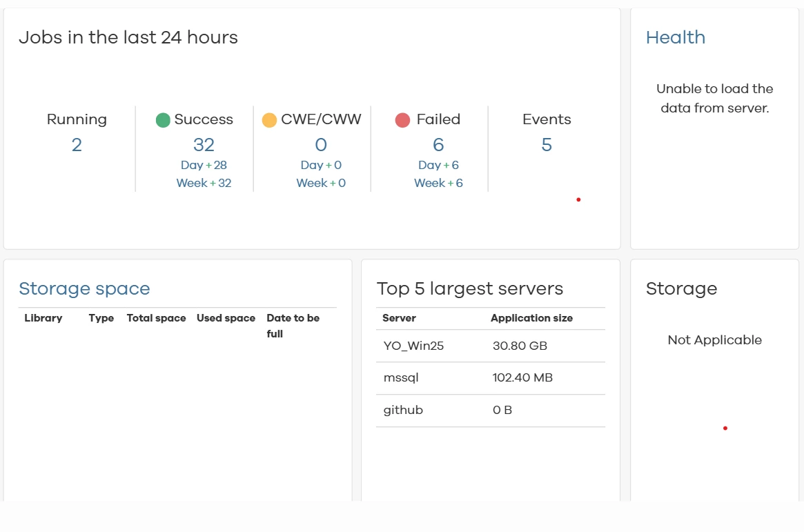Click Week + 6 under Failed
The width and height of the screenshot is (804, 532).
[438, 183]
